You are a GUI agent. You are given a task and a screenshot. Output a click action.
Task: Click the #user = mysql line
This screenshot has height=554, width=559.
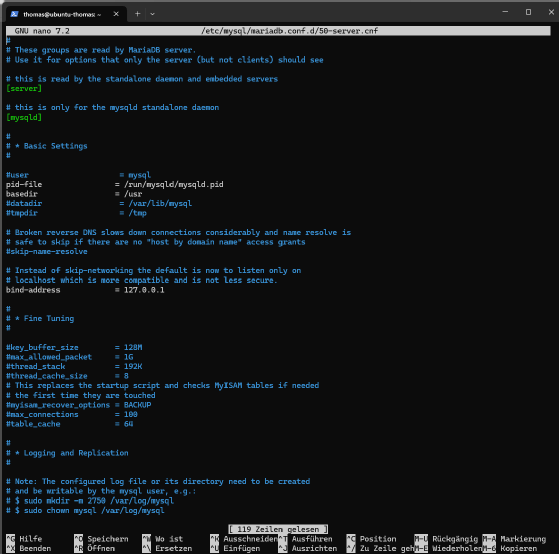(78, 175)
